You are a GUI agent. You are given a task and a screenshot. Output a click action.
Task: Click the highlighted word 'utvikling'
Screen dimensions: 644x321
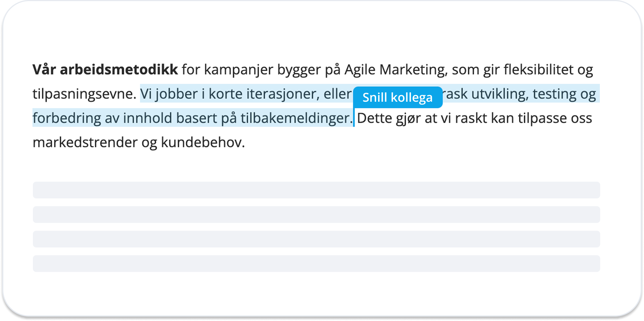[x=499, y=94]
